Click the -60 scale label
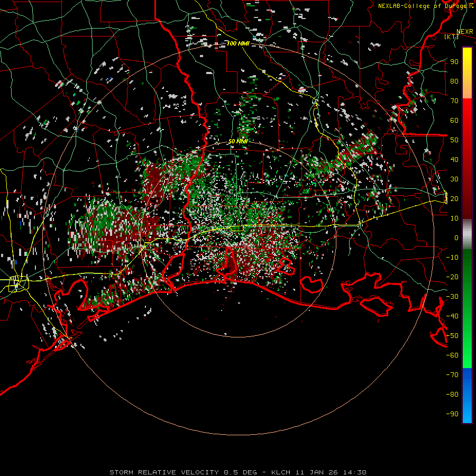Image resolution: width=476 pixels, height=476 pixels. (x=452, y=355)
